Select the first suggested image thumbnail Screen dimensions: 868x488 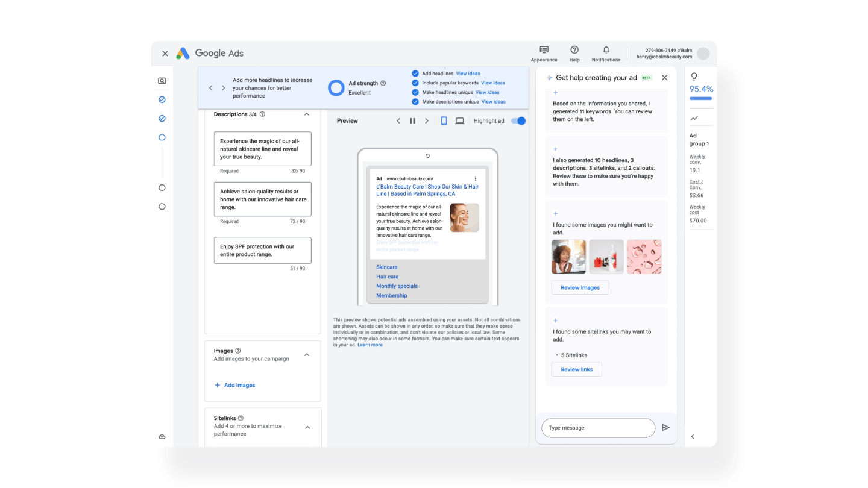568,257
